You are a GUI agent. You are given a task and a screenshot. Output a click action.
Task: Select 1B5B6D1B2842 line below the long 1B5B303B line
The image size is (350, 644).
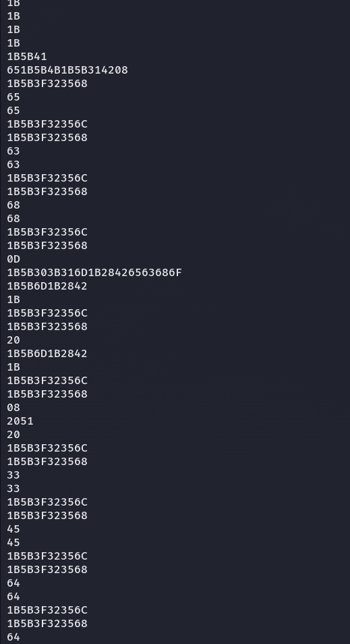pyautogui.click(x=47, y=286)
